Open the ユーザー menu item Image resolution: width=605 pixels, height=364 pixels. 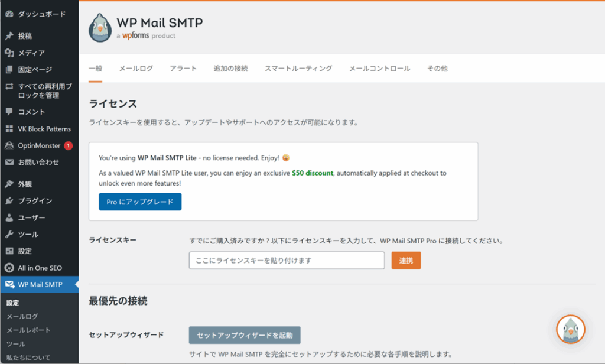[x=31, y=217]
